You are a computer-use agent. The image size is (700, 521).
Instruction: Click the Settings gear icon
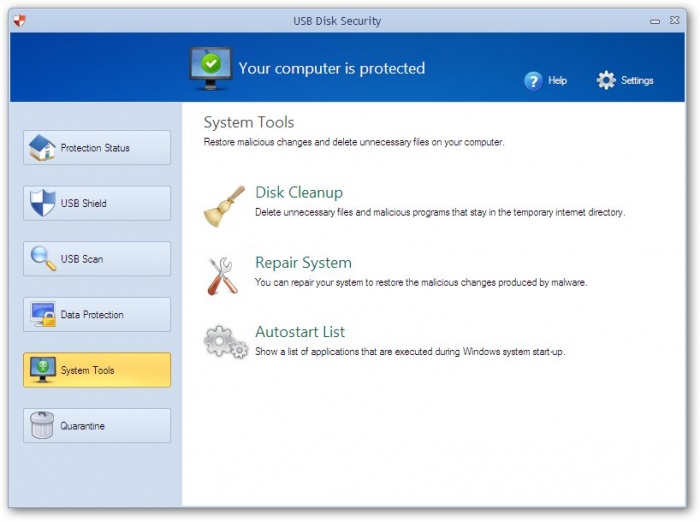pyautogui.click(x=606, y=80)
